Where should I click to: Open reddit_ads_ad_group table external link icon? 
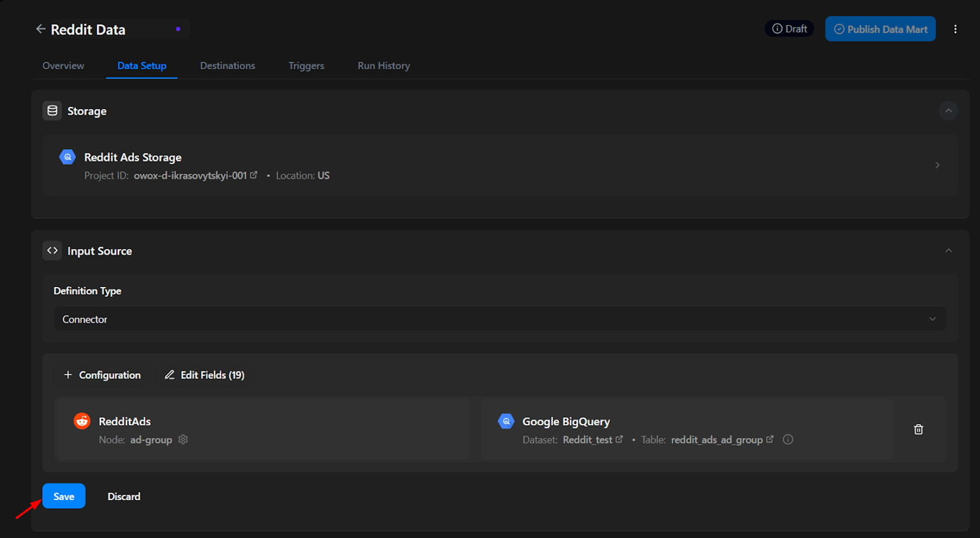770,439
